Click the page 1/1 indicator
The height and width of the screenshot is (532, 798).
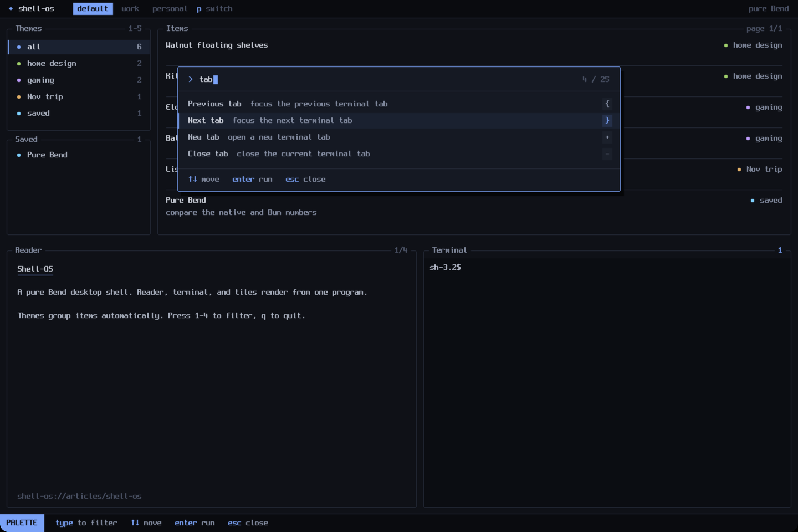[764, 28]
